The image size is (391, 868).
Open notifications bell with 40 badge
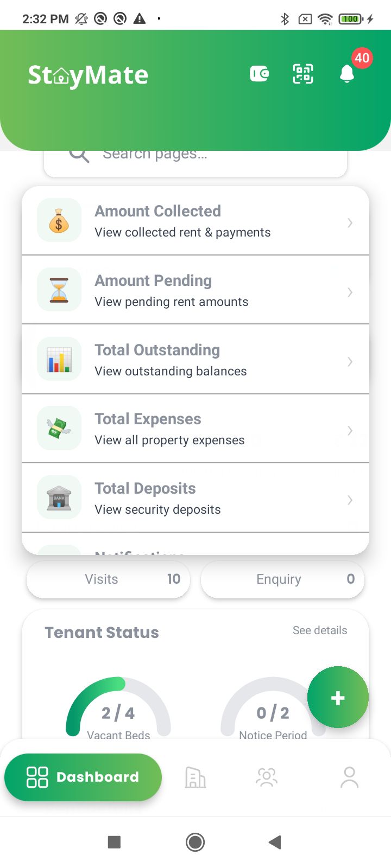click(x=347, y=74)
